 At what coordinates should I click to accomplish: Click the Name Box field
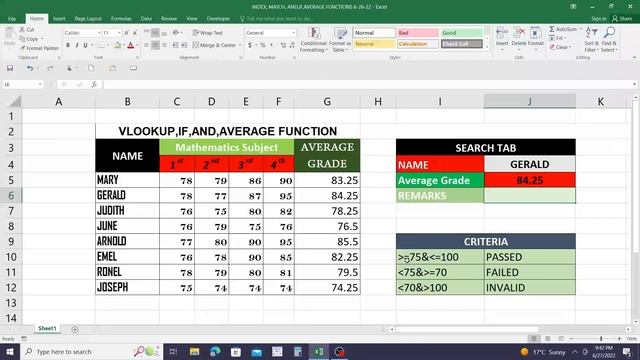[x=22, y=84]
